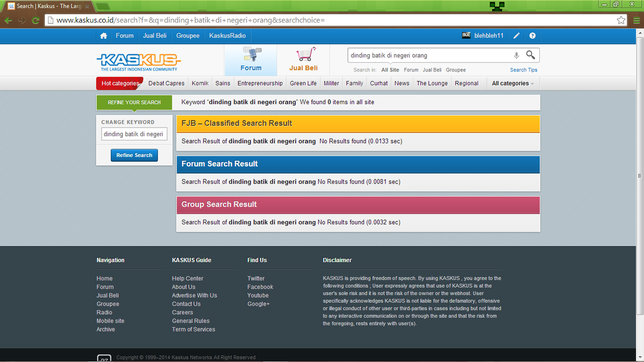Open Help Center in KASKUS Guide
This screenshot has height=362, width=644.
point(188,279)
